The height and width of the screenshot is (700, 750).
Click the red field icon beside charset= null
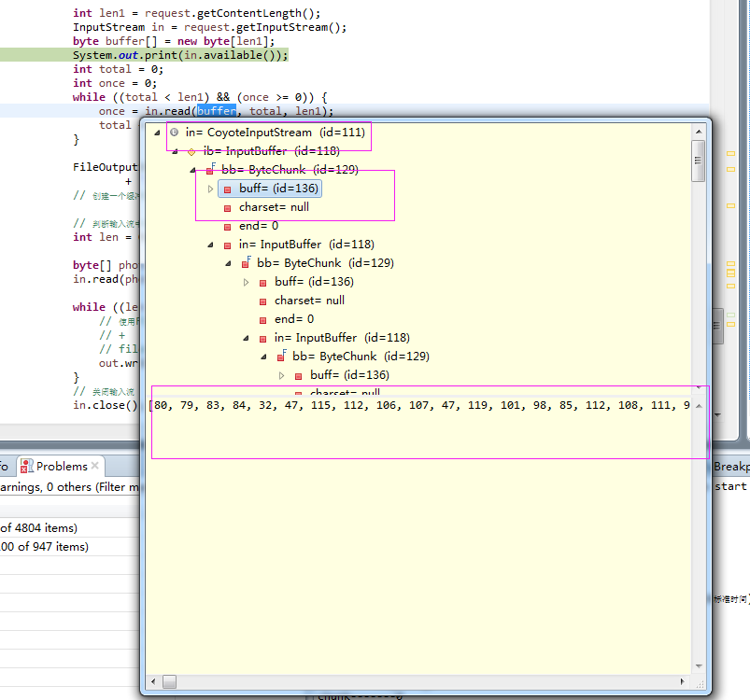point(227,207)
